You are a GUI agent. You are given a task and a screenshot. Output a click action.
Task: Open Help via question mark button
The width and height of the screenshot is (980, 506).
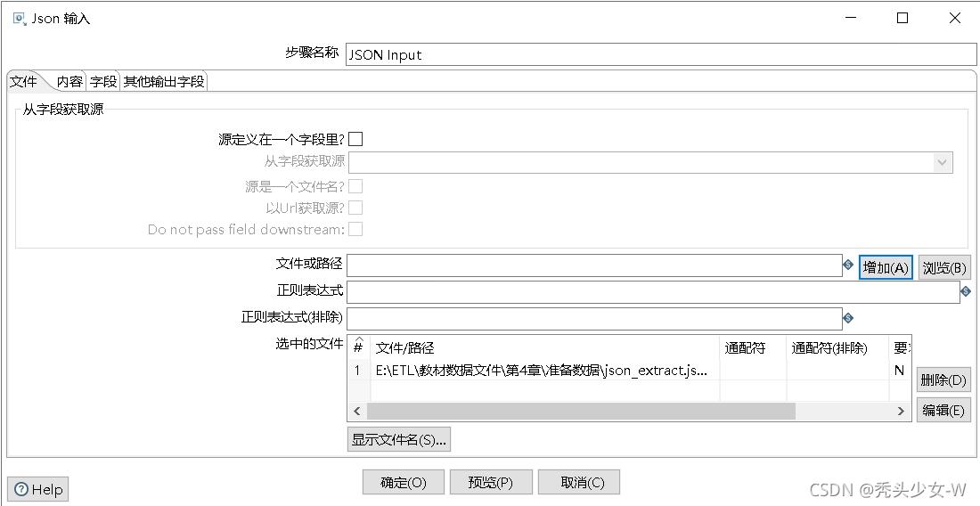tap(38, 489)
